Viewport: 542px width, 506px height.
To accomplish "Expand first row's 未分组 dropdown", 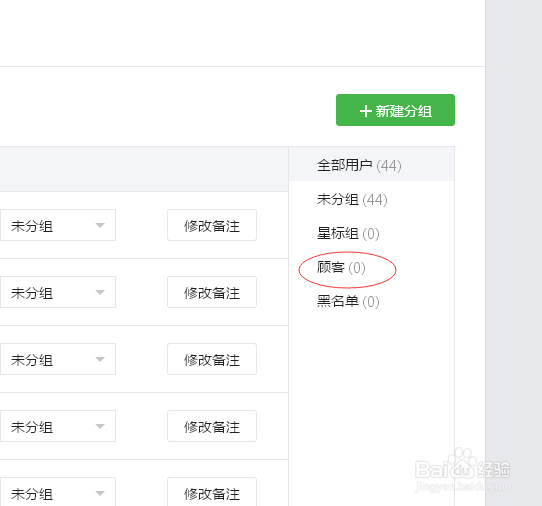I will pos(58,225).
